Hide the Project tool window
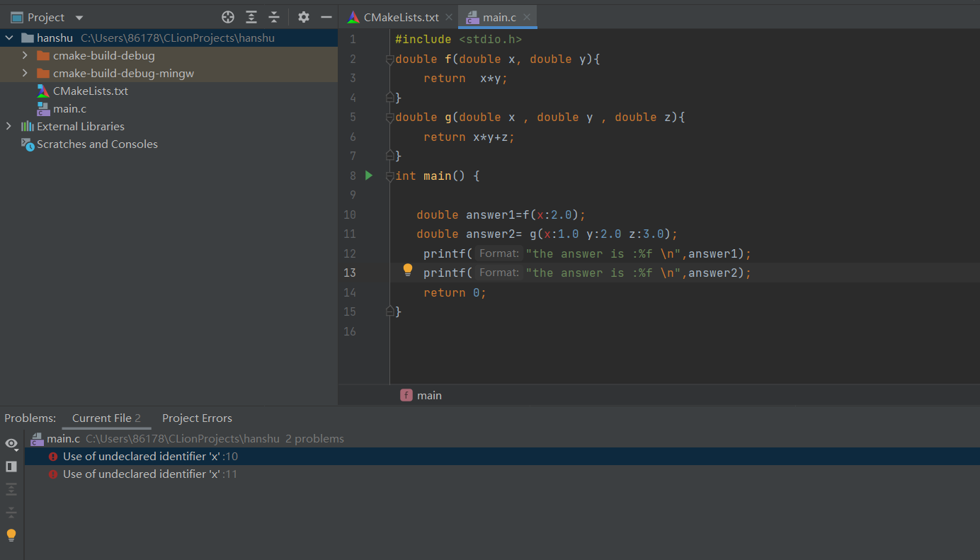The height and width of the screenshot is (560, 980). (x=326, y=17)
